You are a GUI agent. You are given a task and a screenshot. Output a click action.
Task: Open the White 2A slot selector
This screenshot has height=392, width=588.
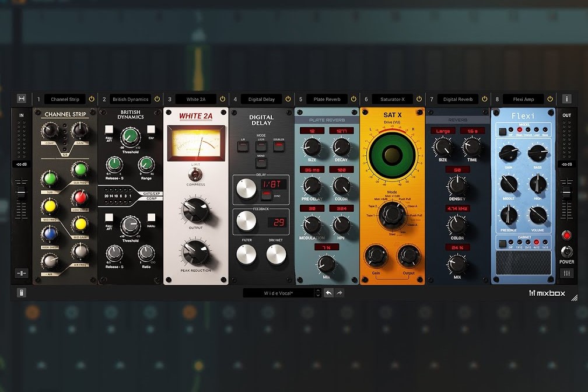click(196, 99)
